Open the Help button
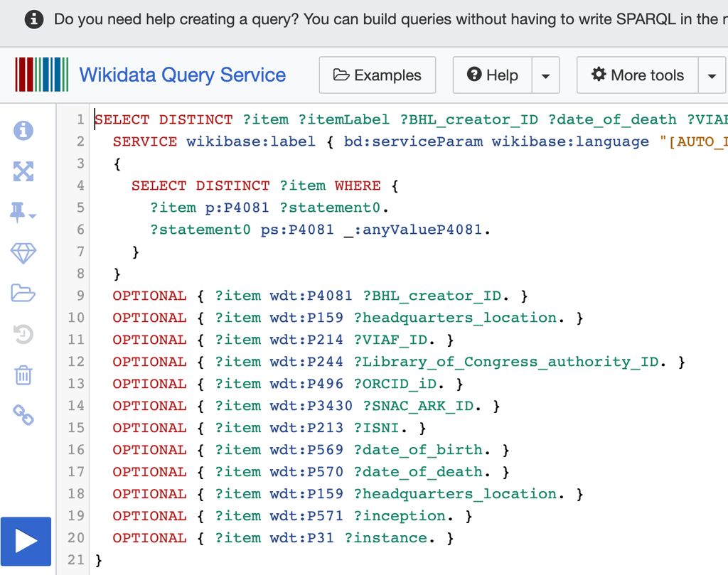The height and width of the screenshot is (575, 728). pyautogui.click(x=492, y=75)
